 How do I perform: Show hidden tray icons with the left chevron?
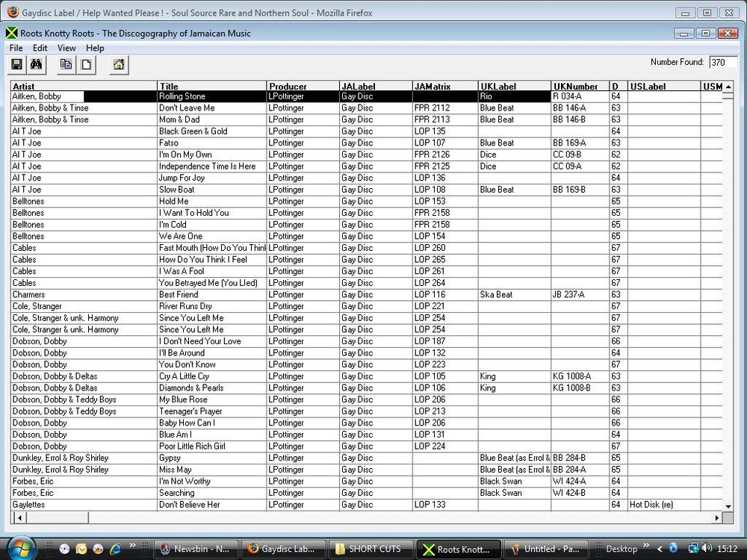[660, 549]
